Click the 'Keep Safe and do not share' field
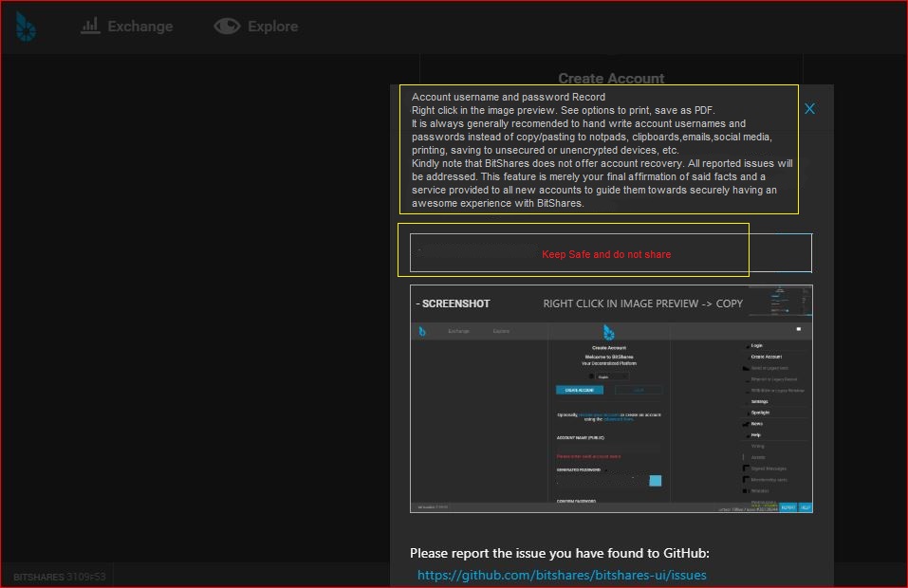Image resolution: width=908 pixels, height=588 pixels. click(x=611, y=253)
